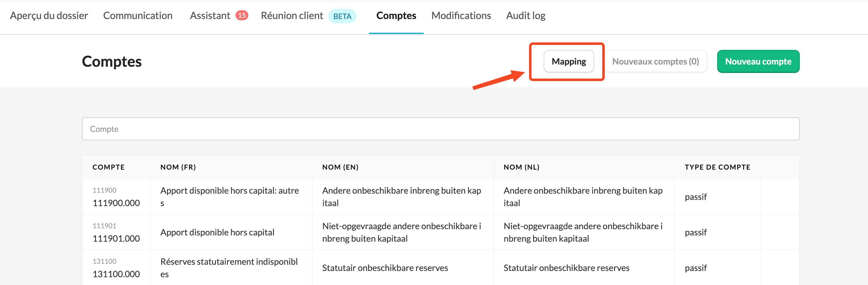
Task: Open the Assistant tab
Action: click(x=210, y=16)
